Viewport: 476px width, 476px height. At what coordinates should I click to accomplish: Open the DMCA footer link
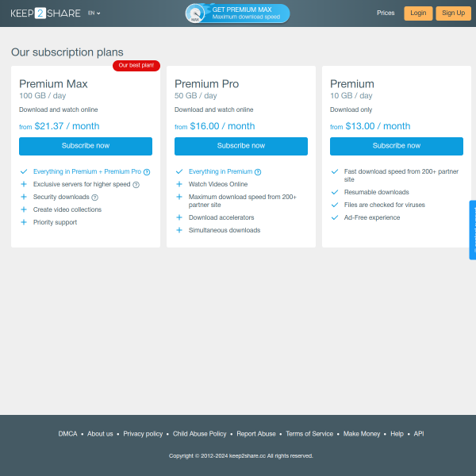tap(67, 434)
